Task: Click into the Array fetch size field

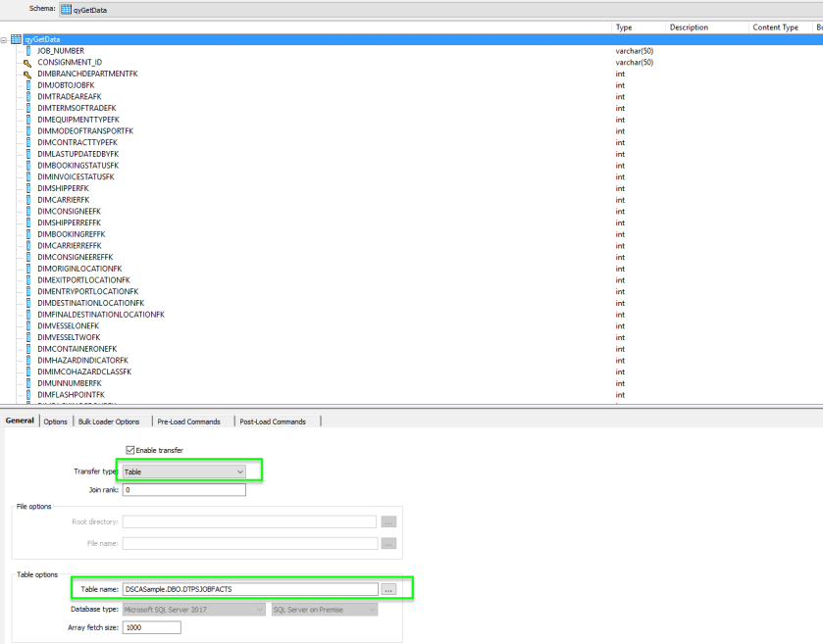Action: pyautogui.click(x=152, y=627)
